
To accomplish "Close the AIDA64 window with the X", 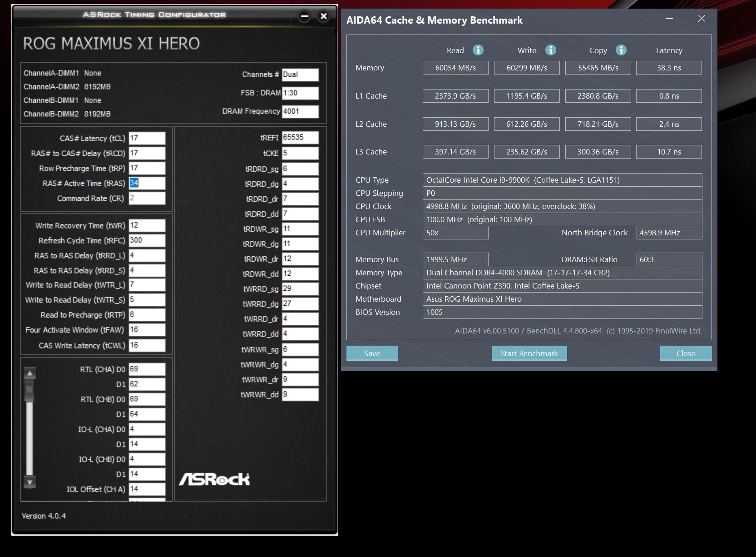I will 702,19.
